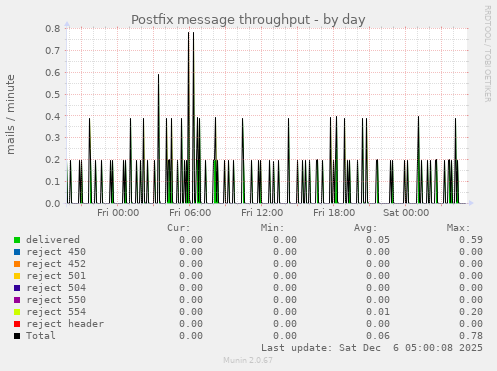The width and height of the screenshot is (497, 371).
Task: Click the 'Min:' column header
Action: (272, 228)
